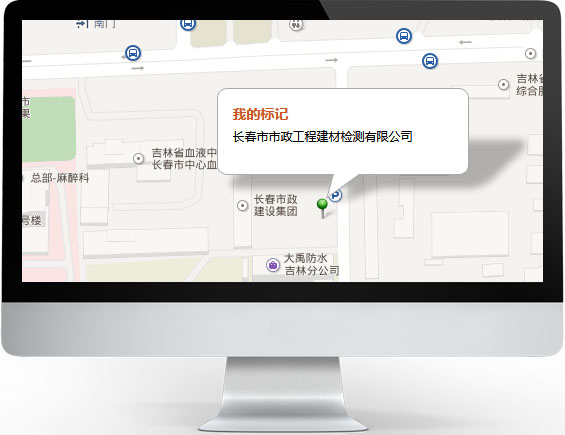
Task: Select the blue parking P icon
Action: [x=336, y=195]
